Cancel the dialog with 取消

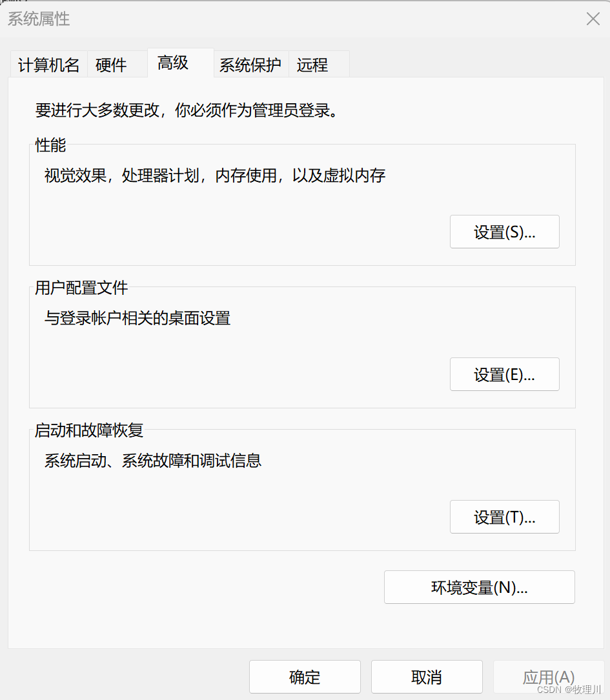coord(427,677)
